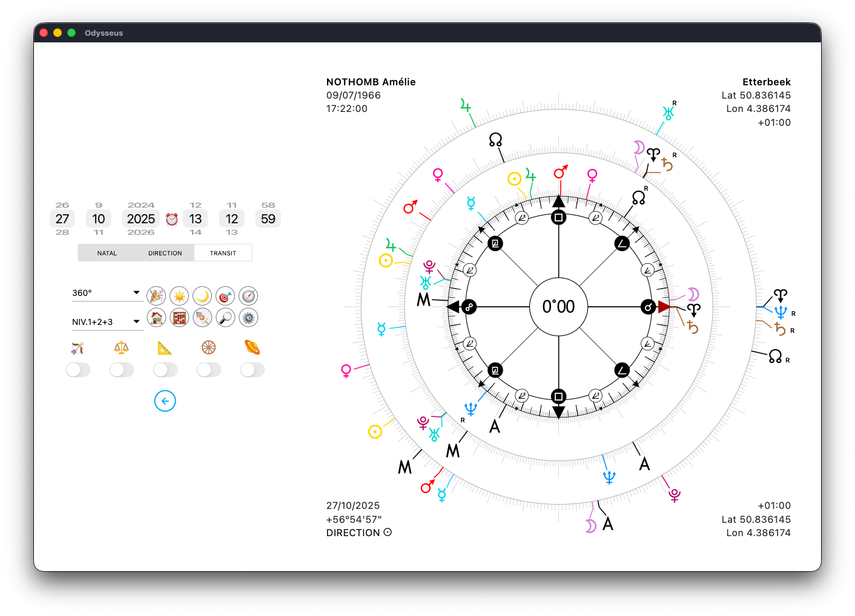Screen dimensions: 855x616
Task: Enable the toggle under the bow-and-arrow icon
Action: pyautogui.click(x=78, y=370)
